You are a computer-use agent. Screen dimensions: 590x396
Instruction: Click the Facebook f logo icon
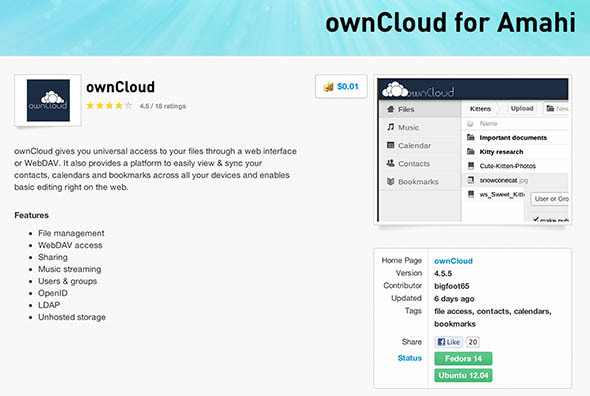click(441, 342)
